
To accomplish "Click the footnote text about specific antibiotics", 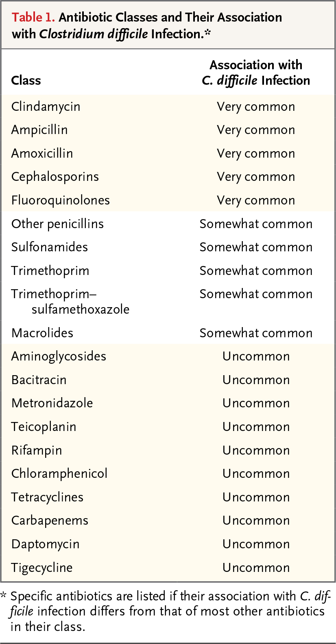I will click(167, 611).
